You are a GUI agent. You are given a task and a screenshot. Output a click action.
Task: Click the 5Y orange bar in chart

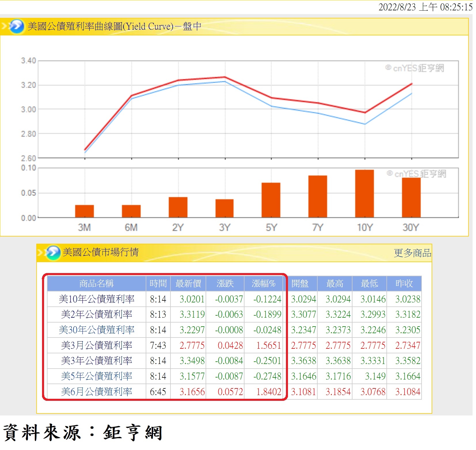(271, 200)
